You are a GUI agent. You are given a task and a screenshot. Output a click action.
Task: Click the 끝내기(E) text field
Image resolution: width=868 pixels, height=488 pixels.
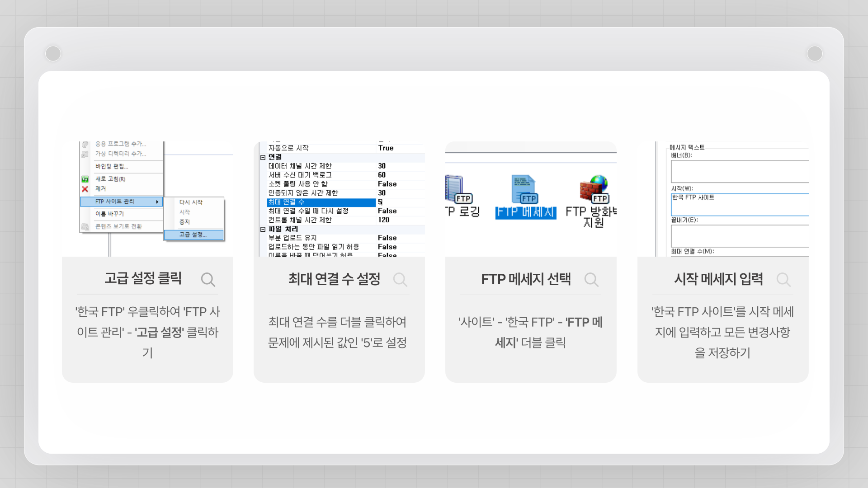pyautogui.click(x=740, y=235)
